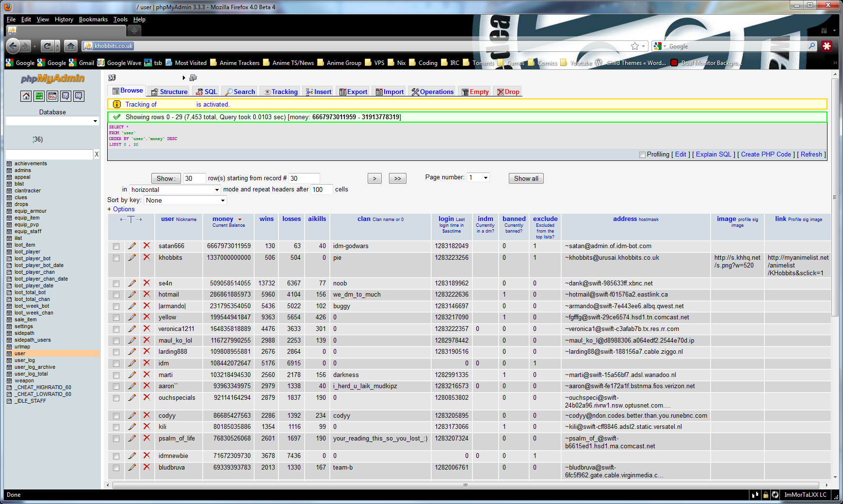Click the pencil edit icon for satan666
The height and width of the screenshot is (504, 843).
coord(132,246)
